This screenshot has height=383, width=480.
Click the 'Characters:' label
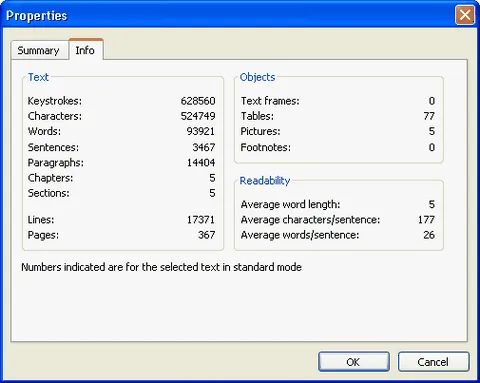point(55,116)
